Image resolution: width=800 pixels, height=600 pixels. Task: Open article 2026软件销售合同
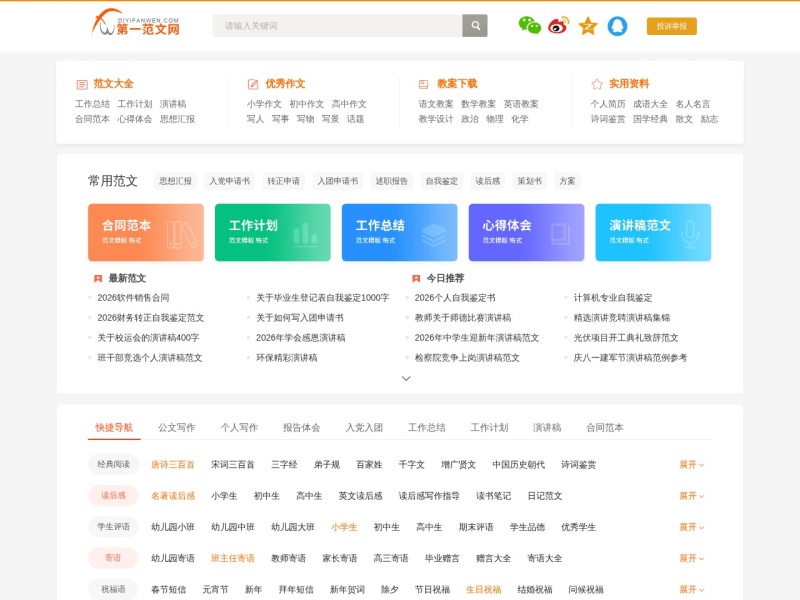[133, 298]
